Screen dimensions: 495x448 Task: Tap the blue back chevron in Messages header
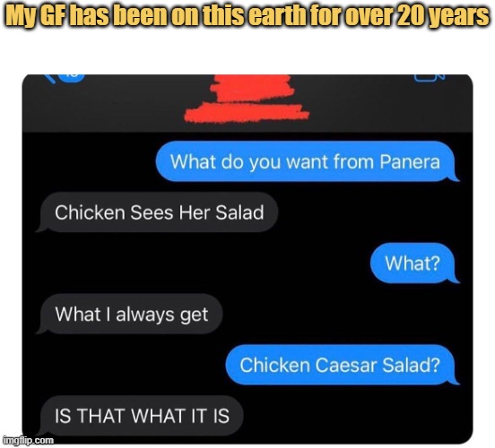coord(48,78)
